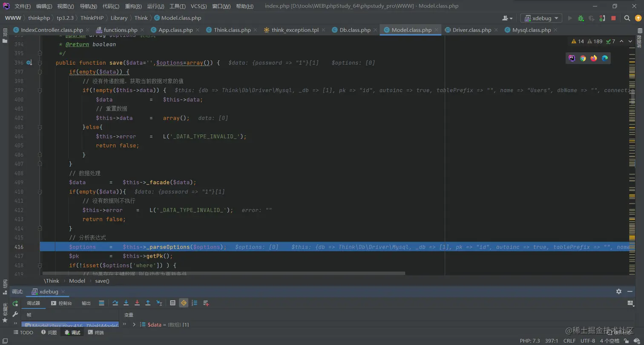Screen dimensions: 644x345
Task: Toggle the highlighted orange C debugger button
Action: 184,303
